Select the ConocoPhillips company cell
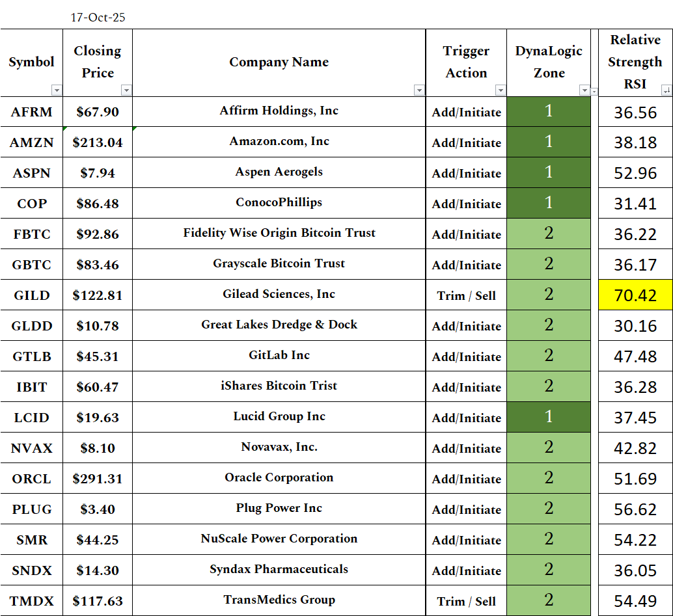 click(x=279, y=203)
